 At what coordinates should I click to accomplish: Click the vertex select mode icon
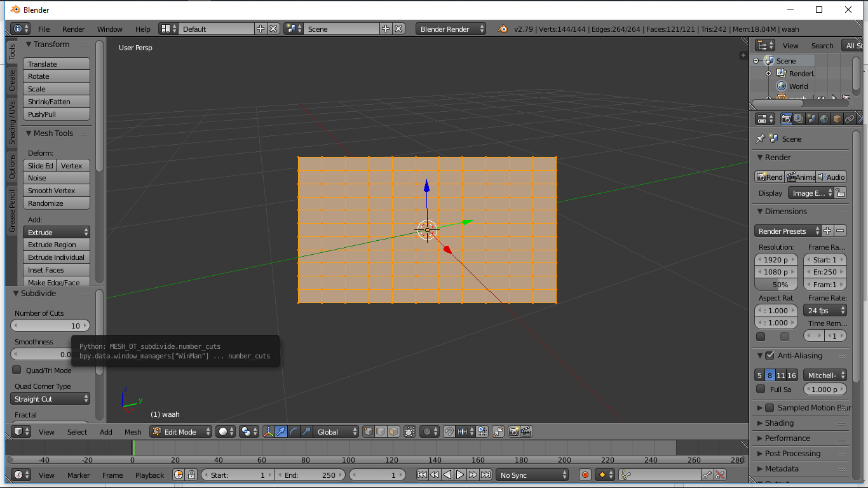(369, 431)
